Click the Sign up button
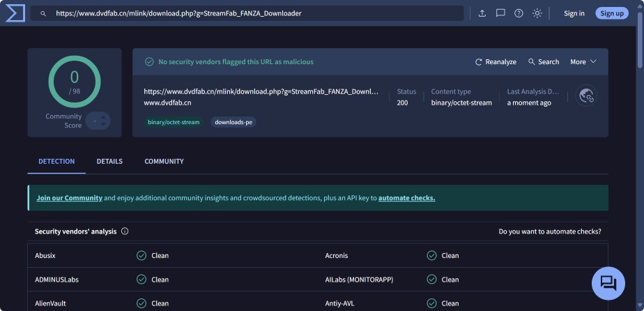The width and height of the screenshot is (644, 311). click(x=611, y=13)
